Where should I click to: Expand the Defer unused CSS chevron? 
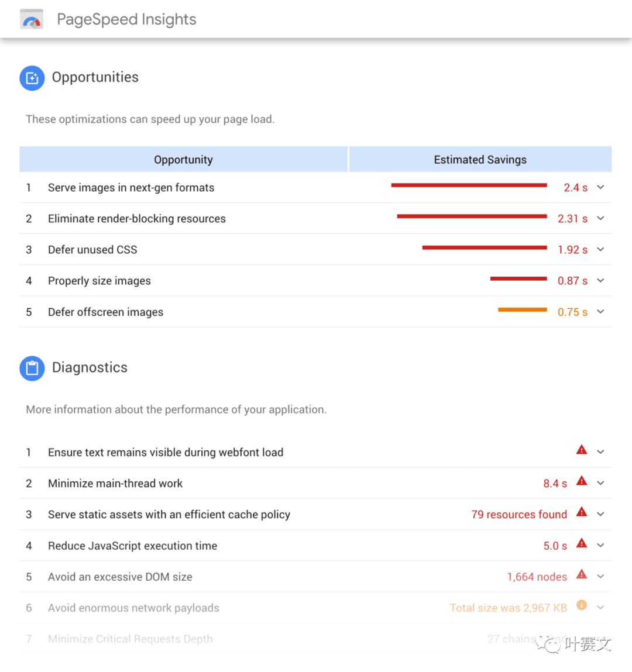600,249
